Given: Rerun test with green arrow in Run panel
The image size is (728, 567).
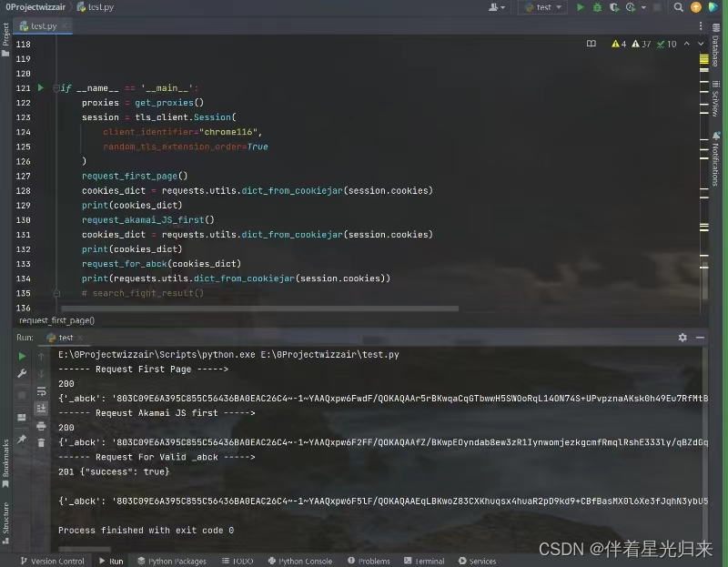Looking at the screenshot, I should tap(22, 356).
